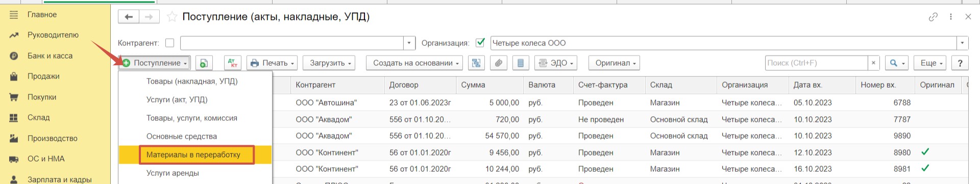The width and height of the screenshot is (980, 184).
Task: Click the Загрузить button
Action: [x=329, y=63]
